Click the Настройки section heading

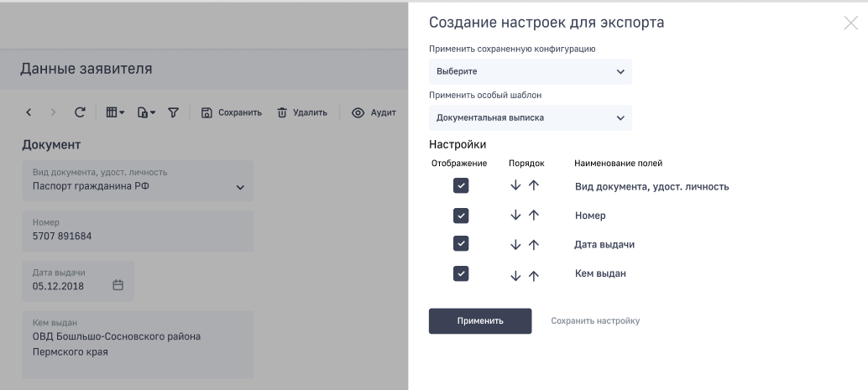coord(458,144)
